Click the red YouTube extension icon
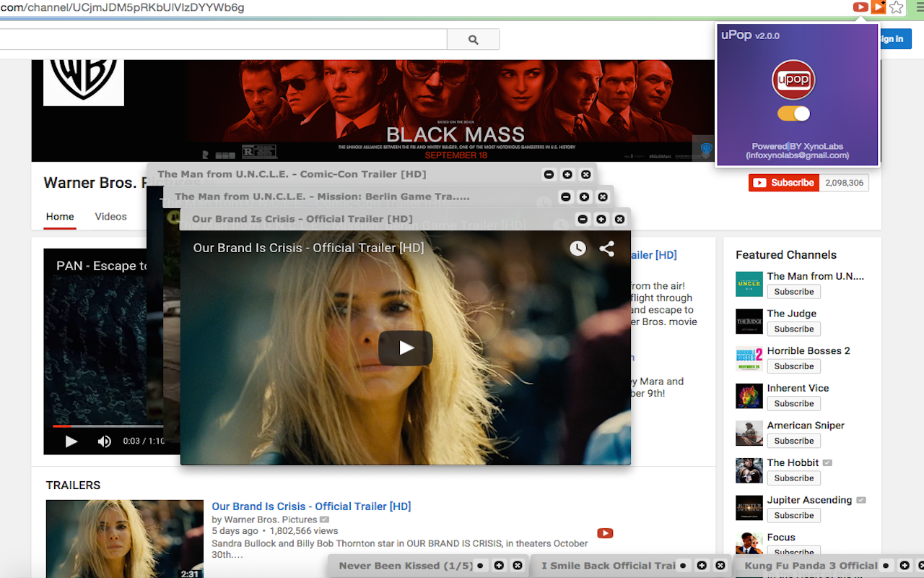The width and height of the screenshot is (924, 578). (860, 7)
